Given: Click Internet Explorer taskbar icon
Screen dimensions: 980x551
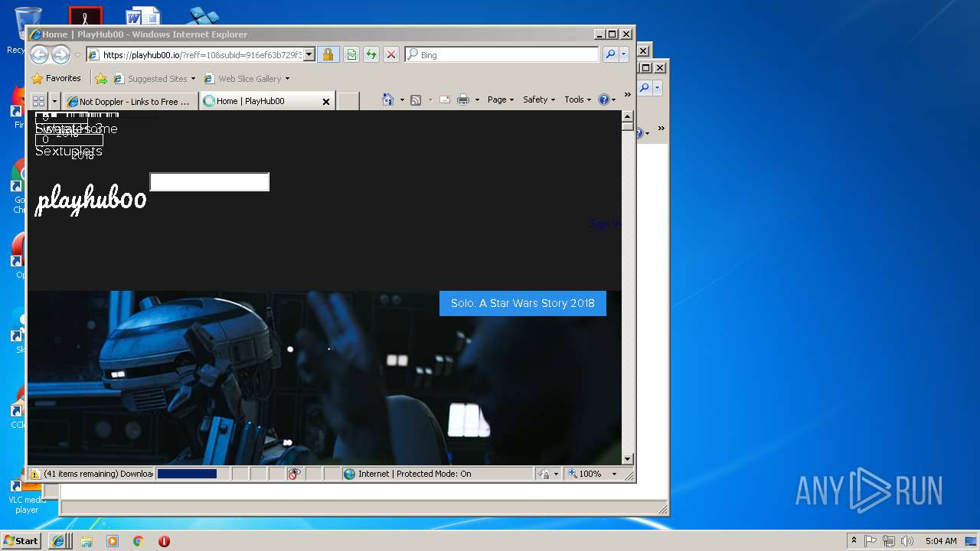Looking at the screenshot, I should (58, 541).
